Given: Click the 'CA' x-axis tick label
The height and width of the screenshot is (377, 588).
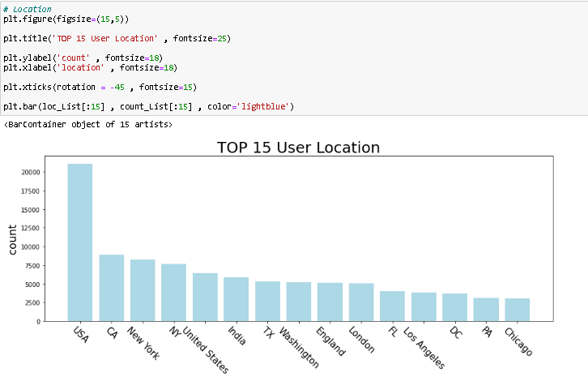Looking at the screenshot, I should (112, 332).
